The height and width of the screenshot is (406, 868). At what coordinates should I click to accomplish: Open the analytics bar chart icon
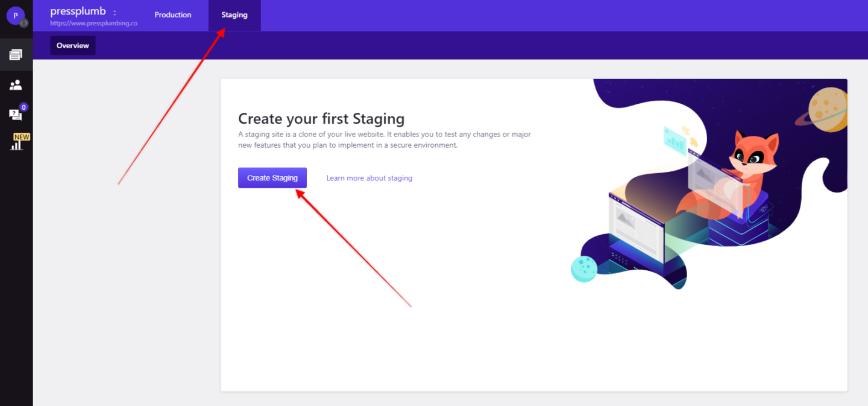pyautogui.click(x=16, y=145)
